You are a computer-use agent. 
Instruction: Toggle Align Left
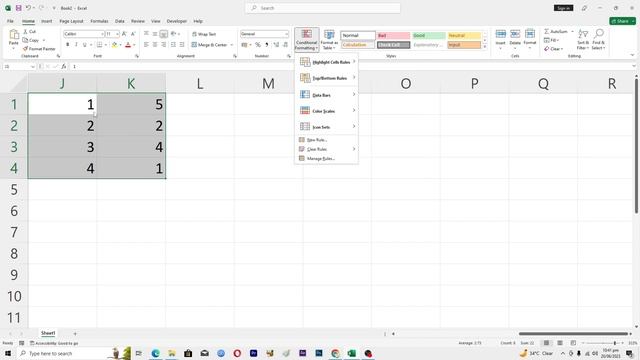click(146, 44)
